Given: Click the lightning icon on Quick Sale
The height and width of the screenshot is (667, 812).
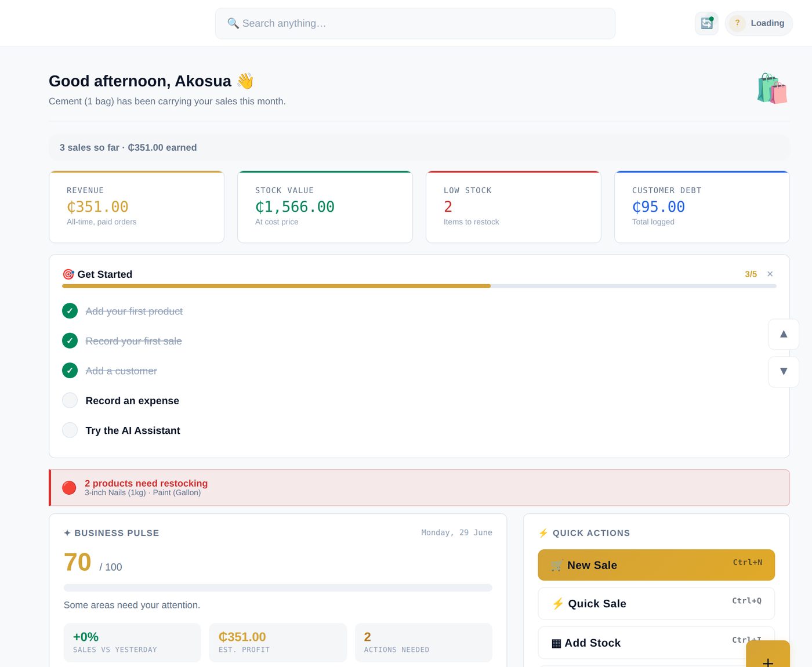Looking at the screenshot, I should coord(558,604).
